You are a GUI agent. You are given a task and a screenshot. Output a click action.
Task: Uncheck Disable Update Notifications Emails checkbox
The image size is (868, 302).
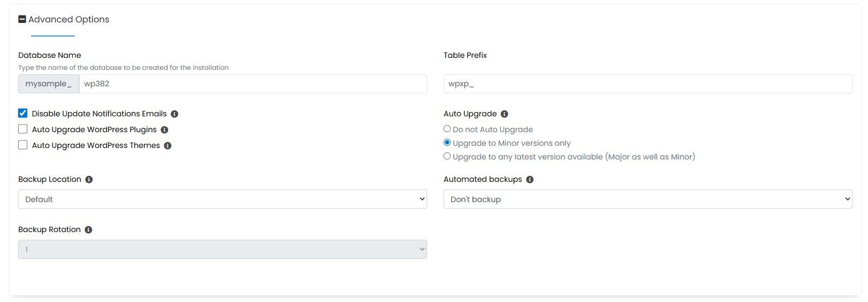[x=23, y=114]
